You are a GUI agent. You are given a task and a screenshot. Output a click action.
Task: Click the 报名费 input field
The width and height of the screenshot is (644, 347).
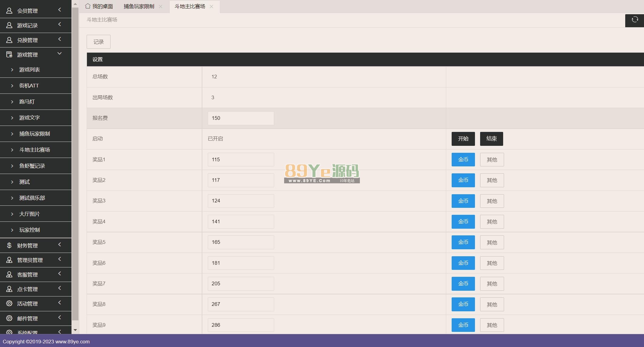[x=241, y=118]
